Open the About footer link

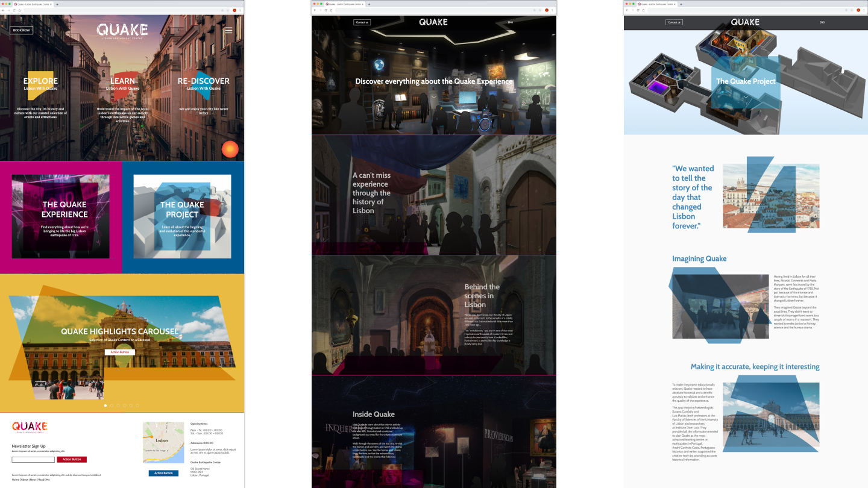pyautogui.click(x=24, y=480)
